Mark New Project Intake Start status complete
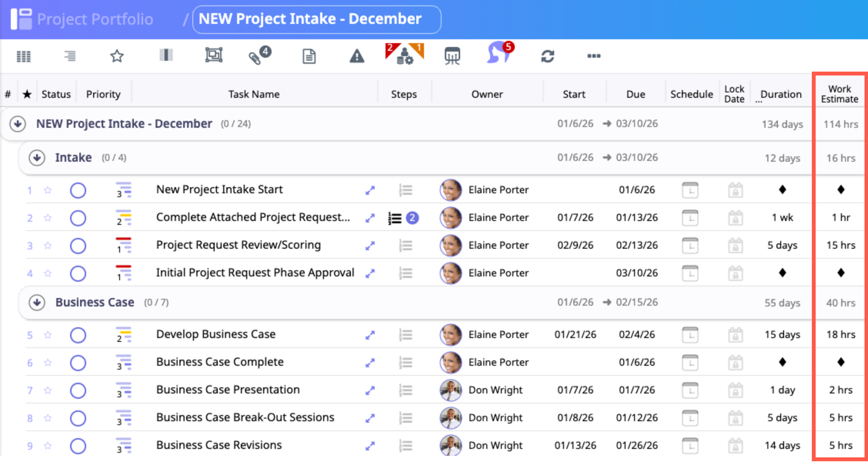Image resolution: width=868 pixels, height=462 pixels. (x=78, y=190)
